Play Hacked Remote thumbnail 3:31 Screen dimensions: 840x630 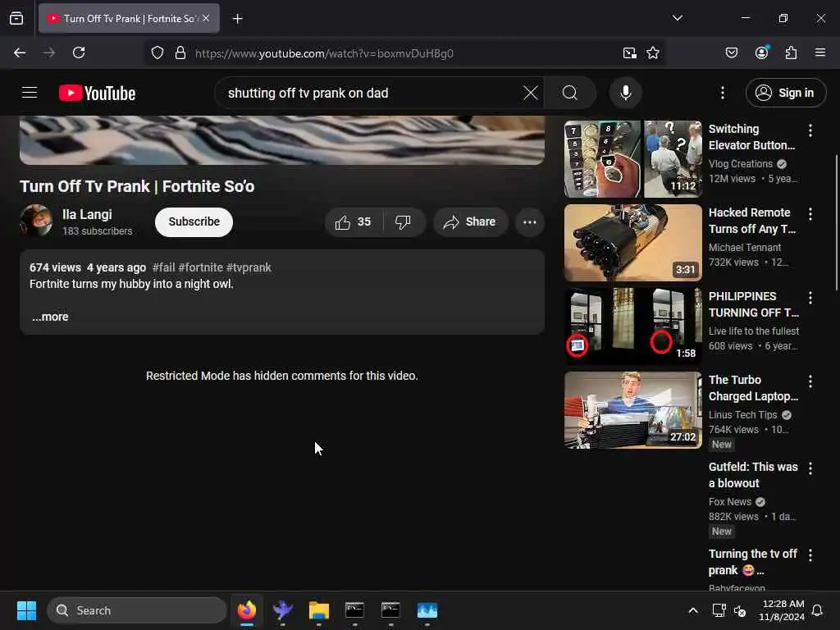pos(632,243)
